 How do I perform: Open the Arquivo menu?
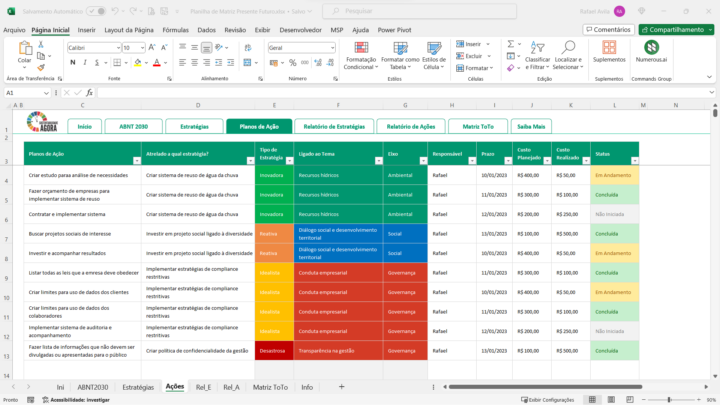click(14, 30)
